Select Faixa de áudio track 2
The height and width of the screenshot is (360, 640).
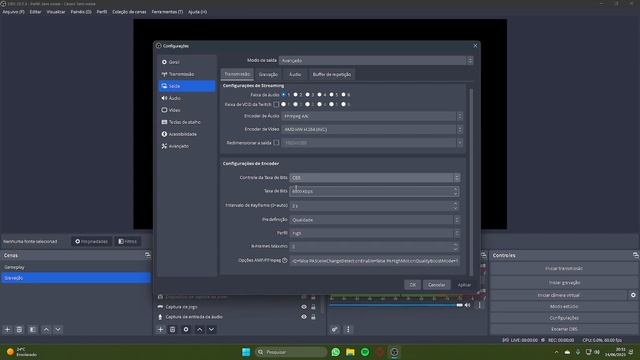pos(296,95)
